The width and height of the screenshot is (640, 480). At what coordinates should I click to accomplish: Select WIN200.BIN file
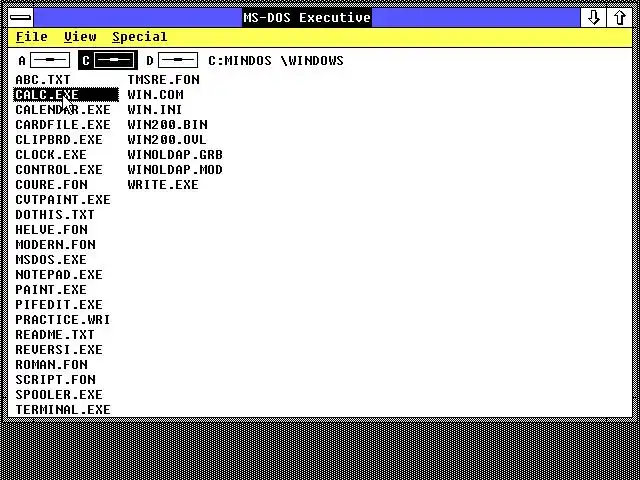[167, 124]
